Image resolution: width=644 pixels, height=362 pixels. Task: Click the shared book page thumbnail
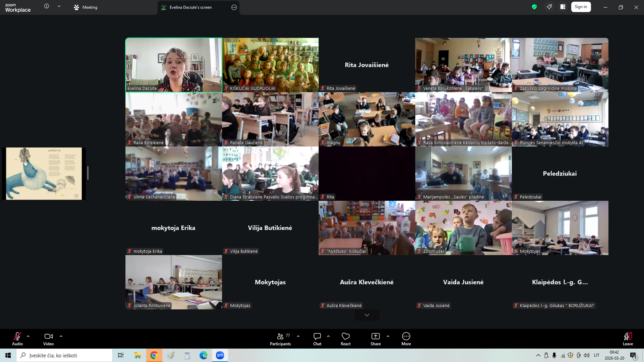44,174
